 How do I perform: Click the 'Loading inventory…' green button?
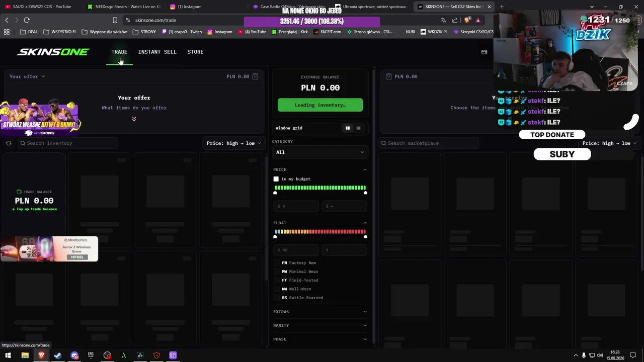320,105
